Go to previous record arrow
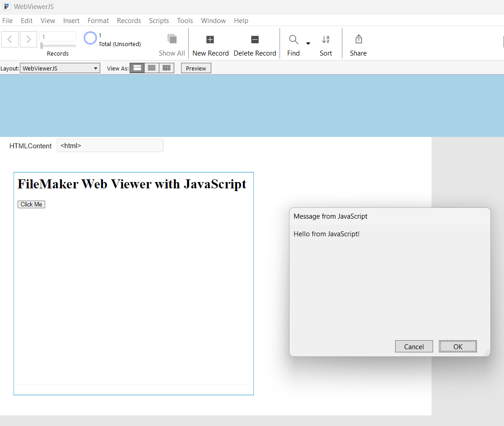The width and height of the screenshot is (504, 426). 9,39
